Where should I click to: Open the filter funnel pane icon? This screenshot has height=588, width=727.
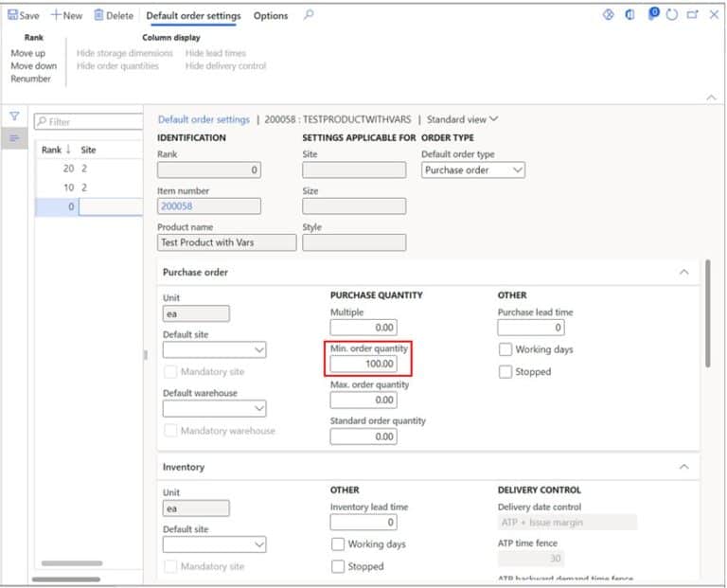coord(14,116)
